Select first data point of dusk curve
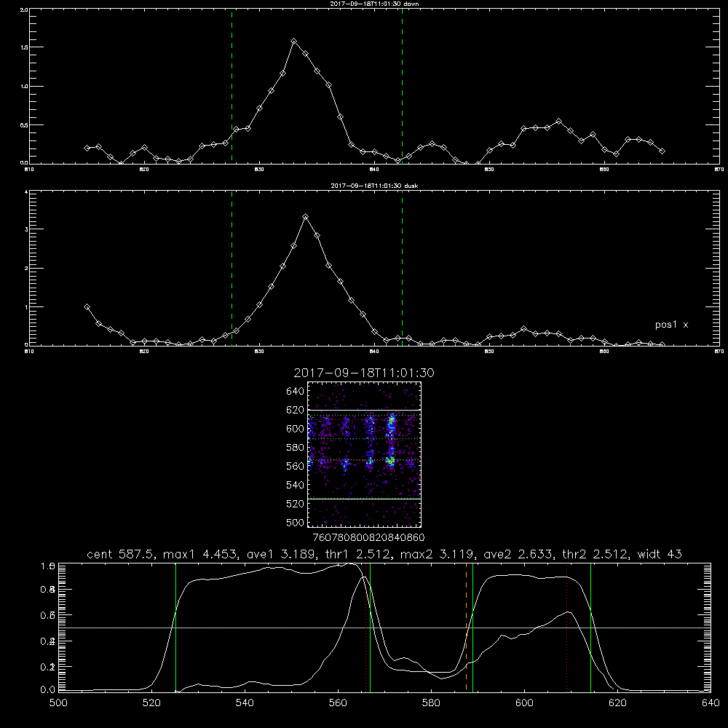This screenshot has width=728, height=728. pyautogui.click(x=87, y=307)
